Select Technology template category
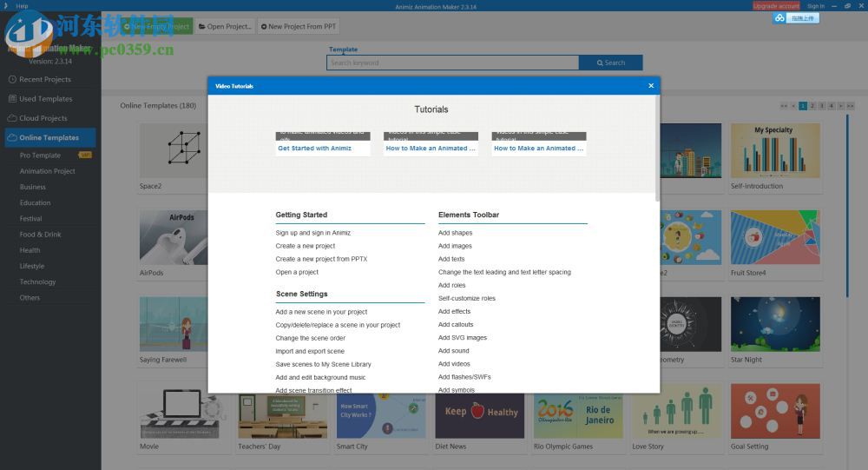868x470 pixels. [37, 282]
